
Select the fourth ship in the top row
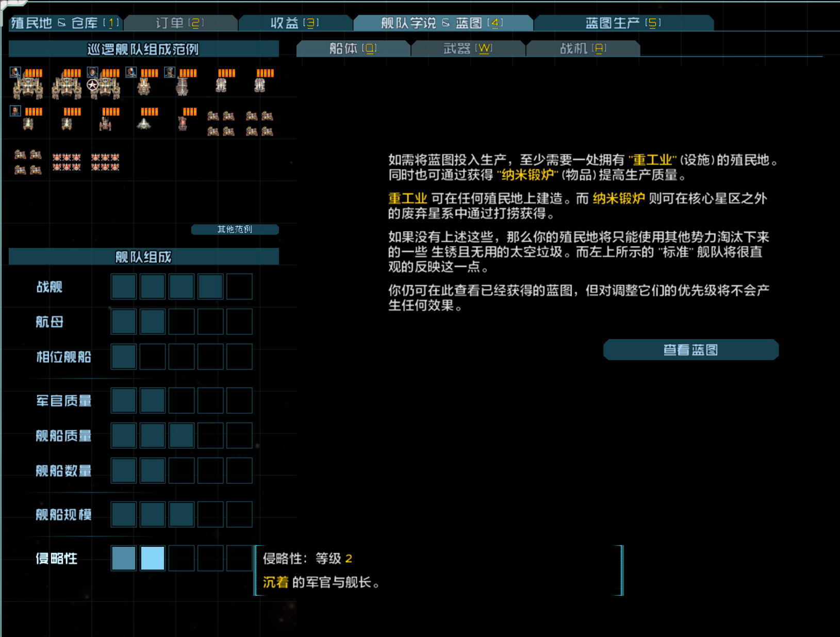144,87
